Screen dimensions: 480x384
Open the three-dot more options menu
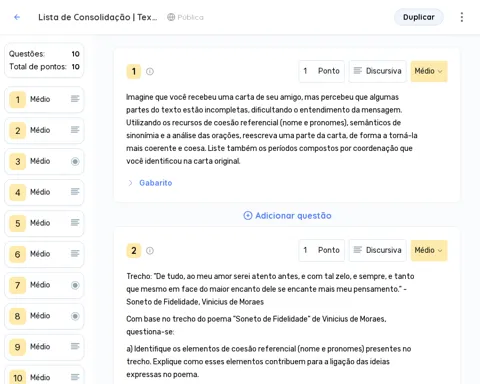tap(462, 17)
